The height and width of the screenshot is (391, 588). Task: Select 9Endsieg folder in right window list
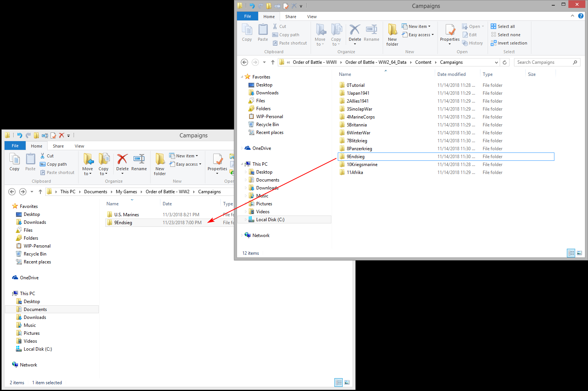click(446, 157)
